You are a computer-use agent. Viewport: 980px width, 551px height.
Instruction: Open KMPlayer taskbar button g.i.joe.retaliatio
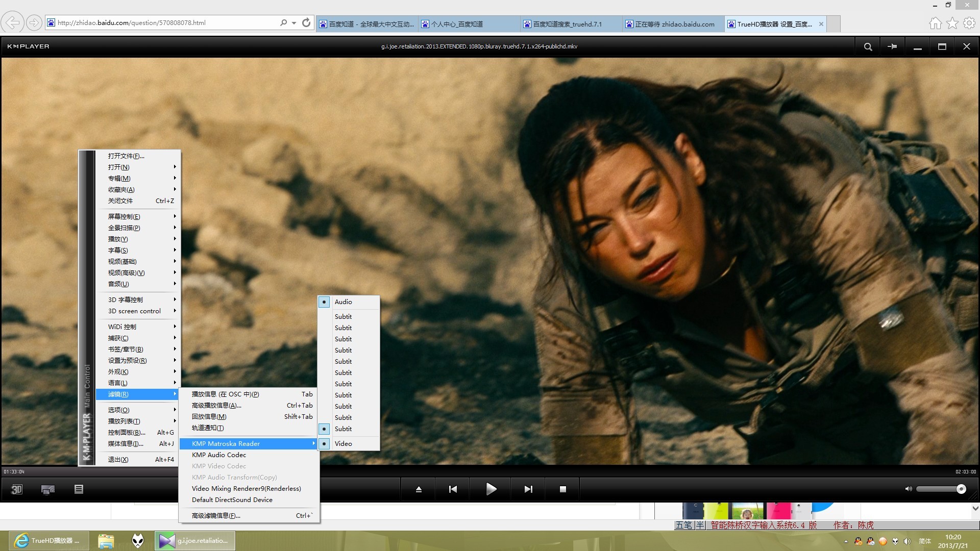[195, 541]
